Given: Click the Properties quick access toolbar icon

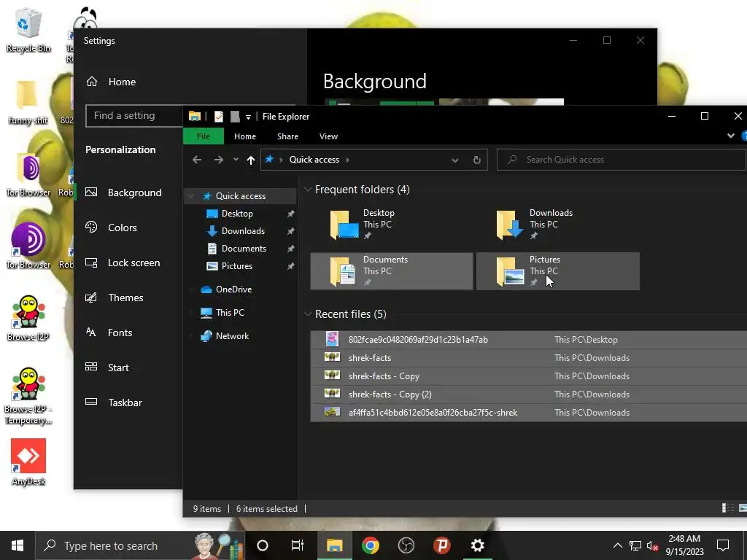Looking at the screenshot, I should 219,117.
